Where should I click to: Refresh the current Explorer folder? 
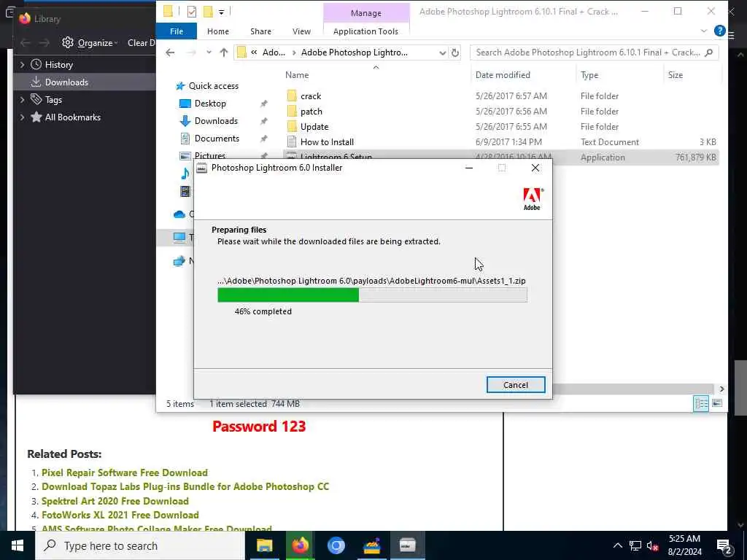(x=455, y=52)
